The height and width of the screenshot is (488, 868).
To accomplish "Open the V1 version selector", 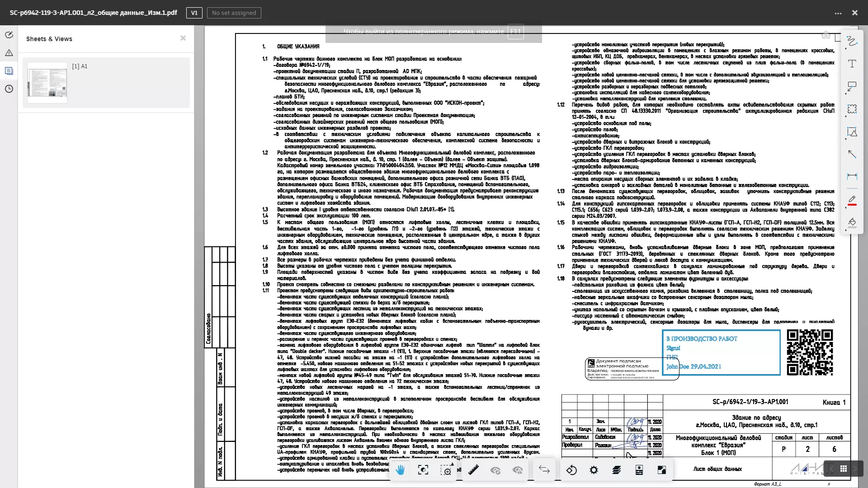I will coord(194,13).
